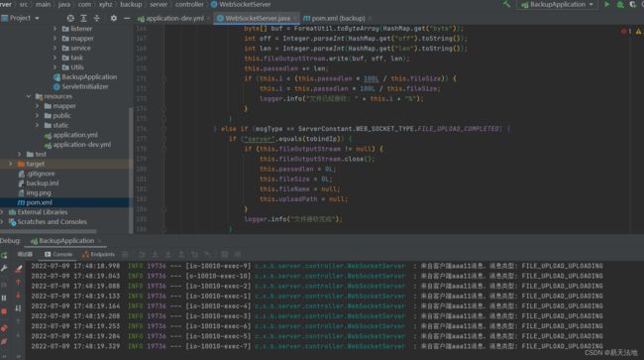
Task: Pause the running program in debug panel
Action: [x=4, y=298]
